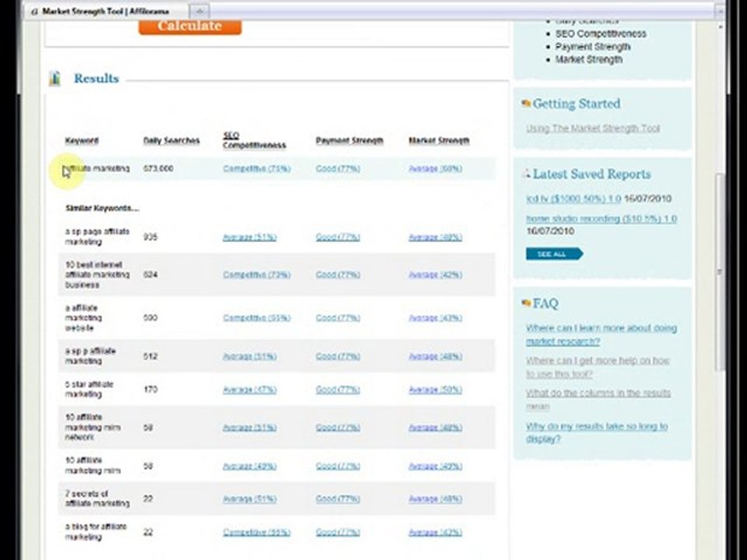Click the Payment Strength column header
Image resolution: width=747 pixels, height=560 pixels.
coord(349,141)
